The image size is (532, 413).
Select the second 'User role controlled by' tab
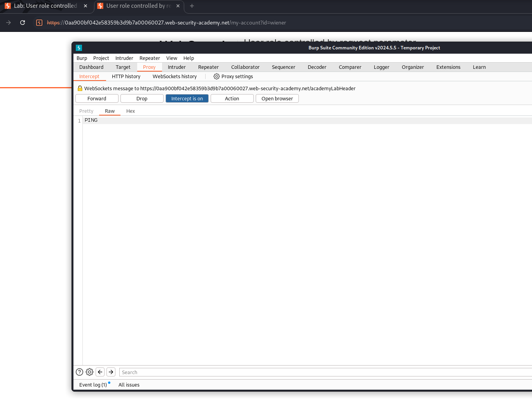click(138, 6)
